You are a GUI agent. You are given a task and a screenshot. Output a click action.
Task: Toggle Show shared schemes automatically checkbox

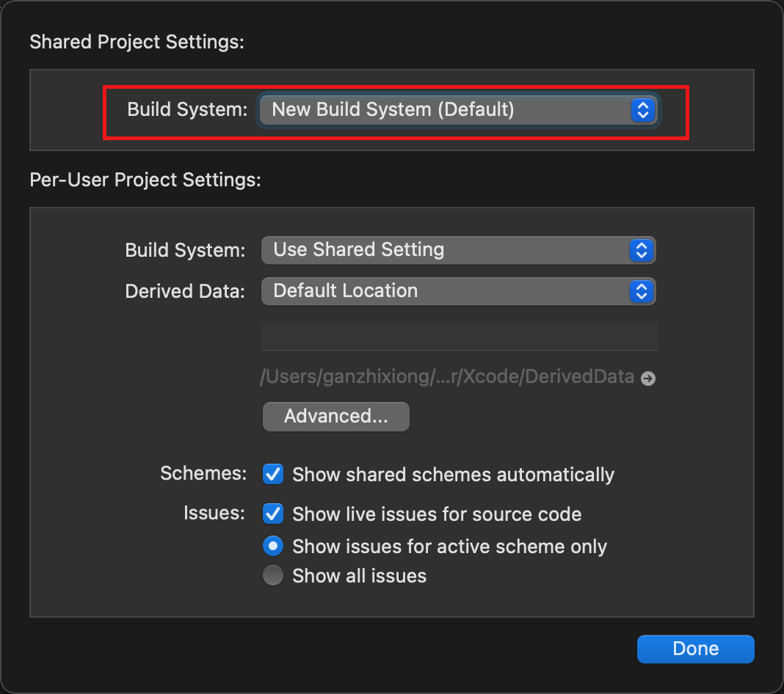[x=273, y=474]
